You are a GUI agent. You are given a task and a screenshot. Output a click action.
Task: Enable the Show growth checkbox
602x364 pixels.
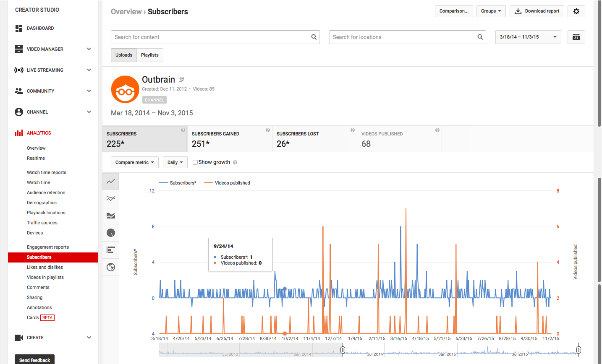[x=195, y=162]
